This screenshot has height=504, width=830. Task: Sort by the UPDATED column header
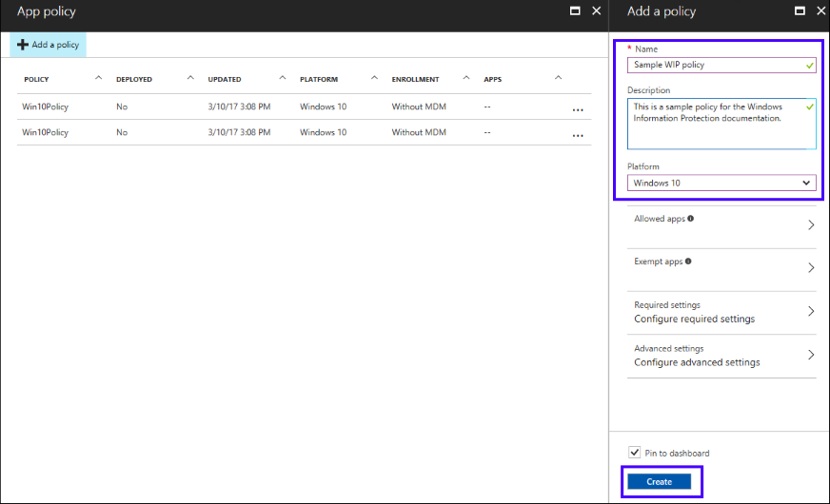click(x=225, y=80)
